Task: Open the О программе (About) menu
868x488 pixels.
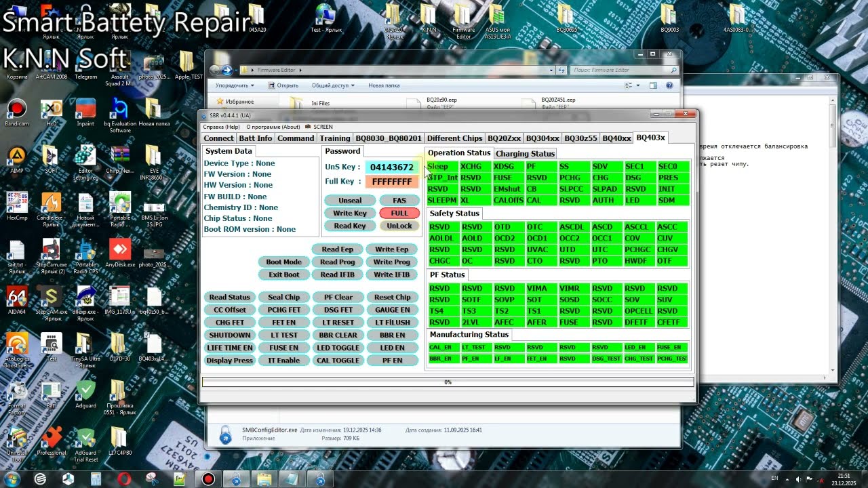Action: pos(273,127)
